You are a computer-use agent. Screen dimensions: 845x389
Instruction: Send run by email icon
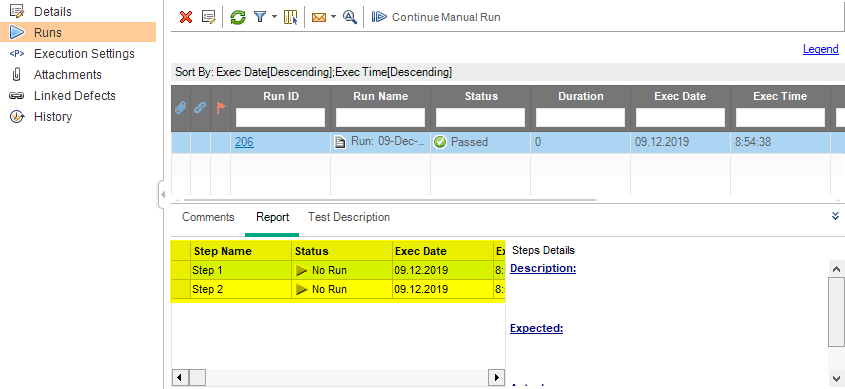(x=319, y=17)
